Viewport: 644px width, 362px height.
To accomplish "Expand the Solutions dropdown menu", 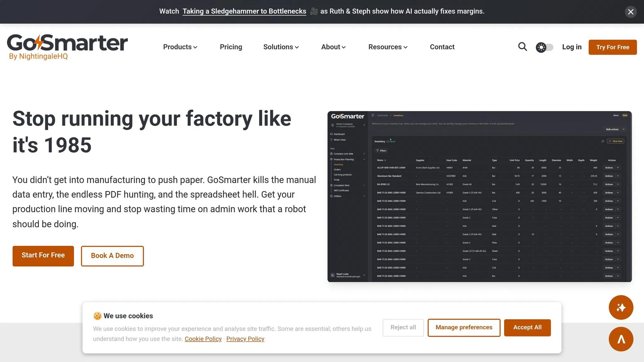I will (281, 47).
